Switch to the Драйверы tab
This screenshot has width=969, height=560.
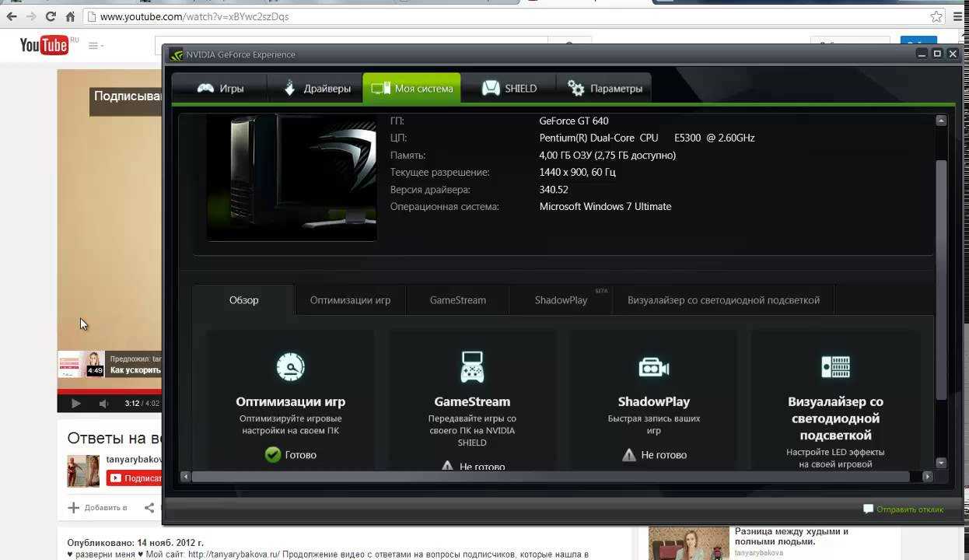[x=315, y=88]
